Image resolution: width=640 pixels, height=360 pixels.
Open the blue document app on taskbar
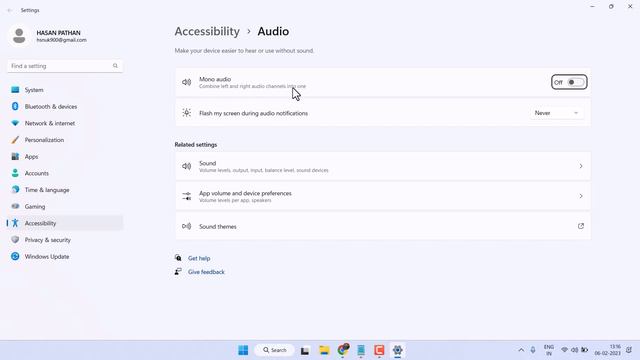361,350
